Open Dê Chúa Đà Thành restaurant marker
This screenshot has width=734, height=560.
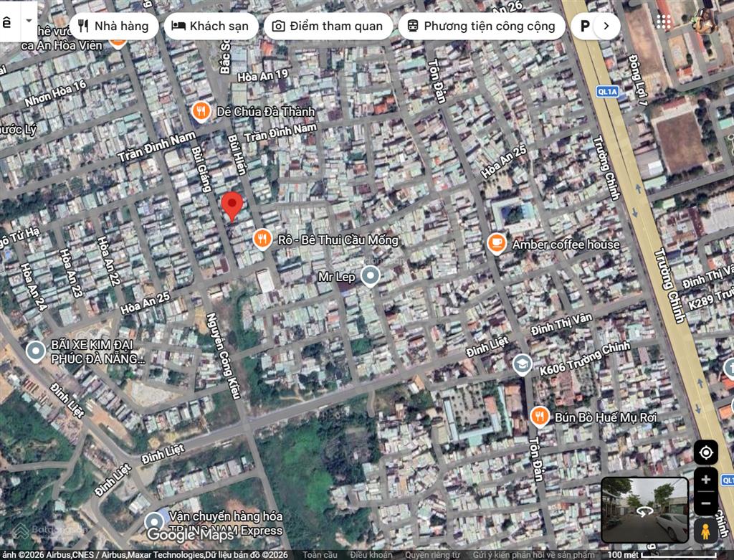(201, 111)
